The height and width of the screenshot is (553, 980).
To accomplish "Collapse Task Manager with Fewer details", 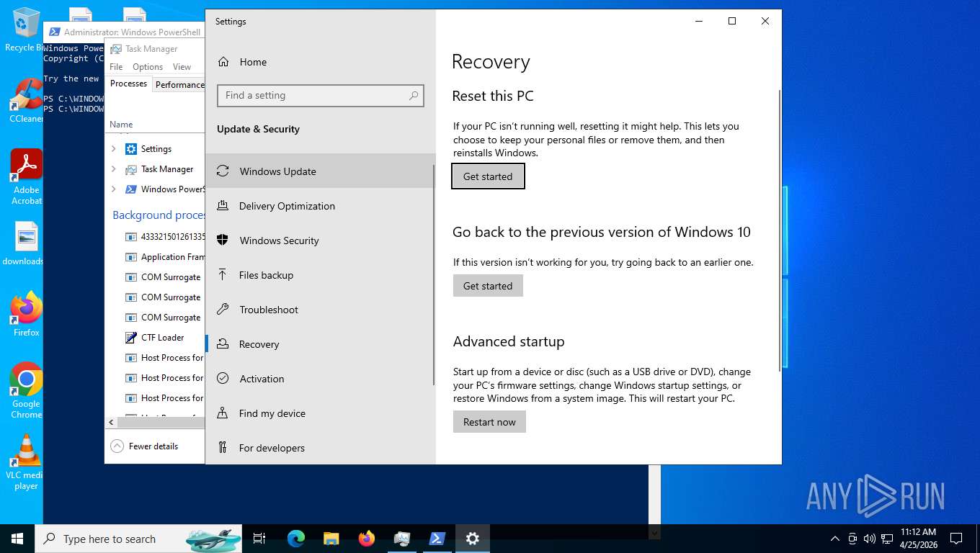I will click(x=144, y=446).
